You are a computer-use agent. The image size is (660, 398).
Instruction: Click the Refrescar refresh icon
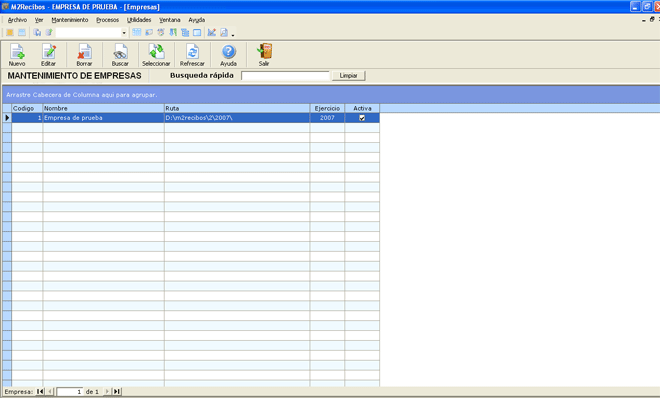coord(192,52)
